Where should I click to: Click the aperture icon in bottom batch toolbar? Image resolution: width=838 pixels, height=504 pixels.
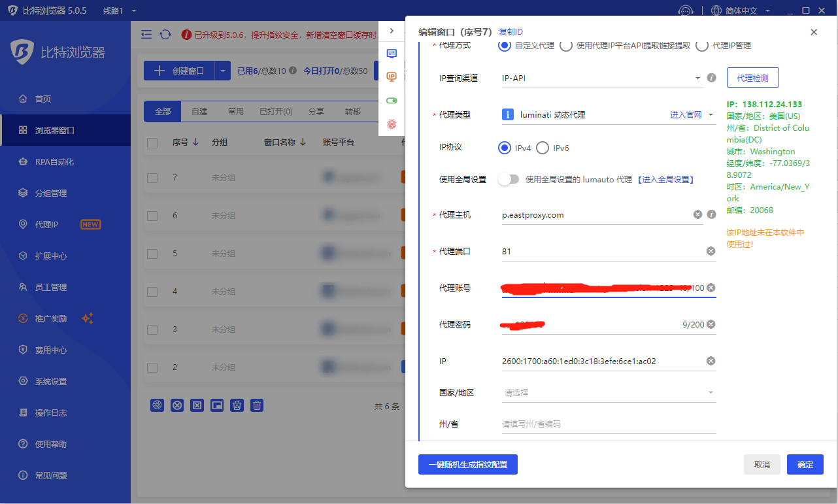tap(157, 405)
